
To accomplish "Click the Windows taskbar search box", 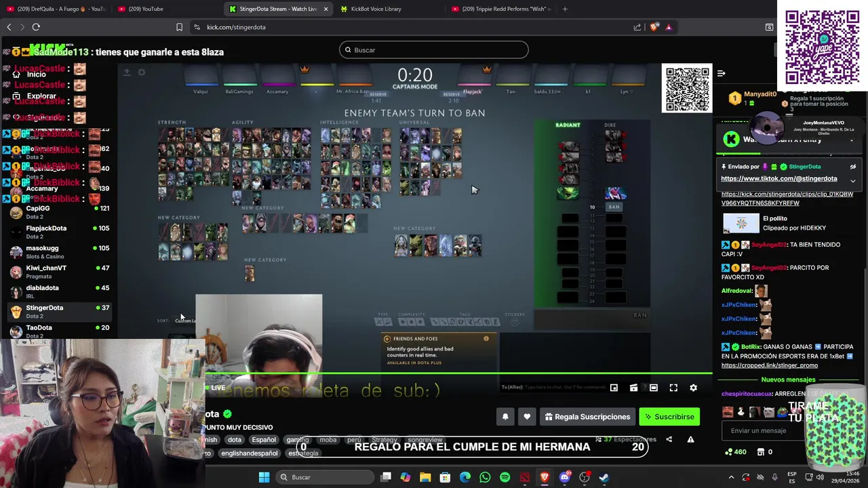I will (325, 477).
